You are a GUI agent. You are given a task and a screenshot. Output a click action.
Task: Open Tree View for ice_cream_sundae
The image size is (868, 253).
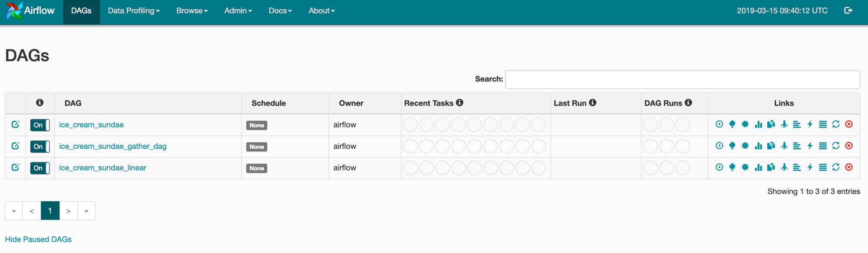(732, 125)
